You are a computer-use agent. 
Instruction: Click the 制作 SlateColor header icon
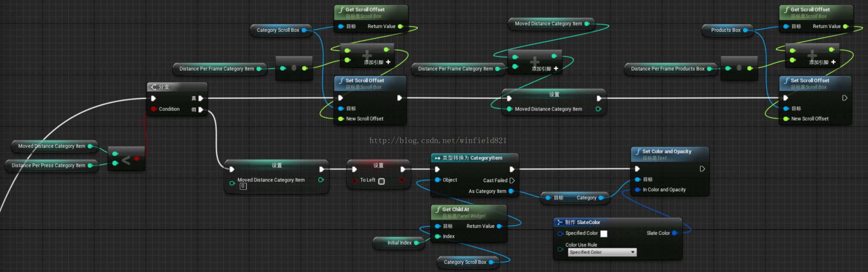coord(560,222)
